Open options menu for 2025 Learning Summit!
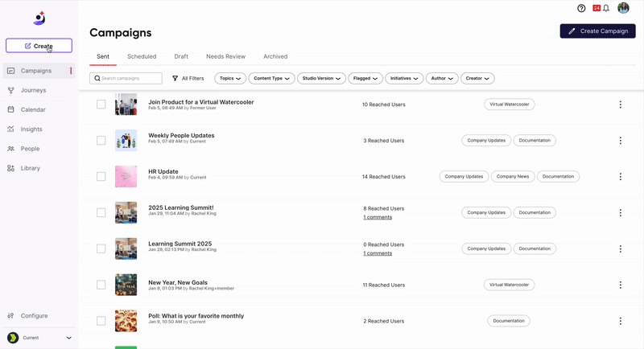 [x=620, y=213]
